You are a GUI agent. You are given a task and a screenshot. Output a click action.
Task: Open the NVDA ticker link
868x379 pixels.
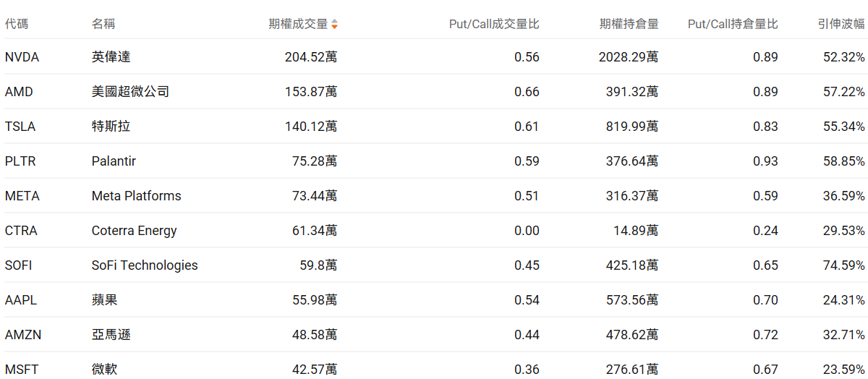[x=22, y=57]
